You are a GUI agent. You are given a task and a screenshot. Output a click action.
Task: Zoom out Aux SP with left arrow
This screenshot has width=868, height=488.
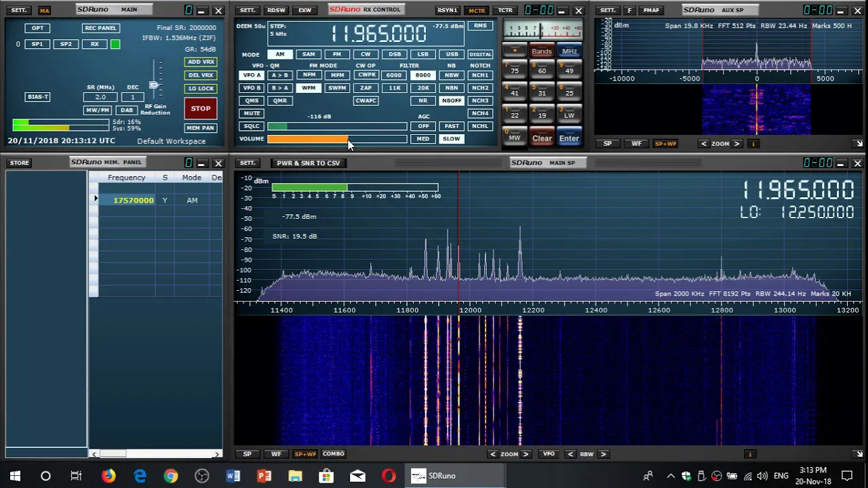coord(704,144)
